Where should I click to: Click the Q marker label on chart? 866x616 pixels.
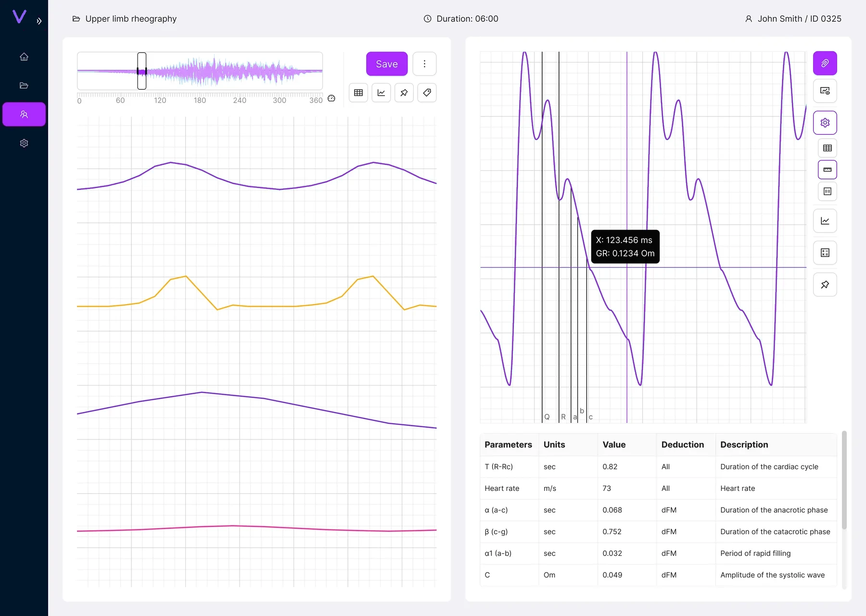point(547,417)
